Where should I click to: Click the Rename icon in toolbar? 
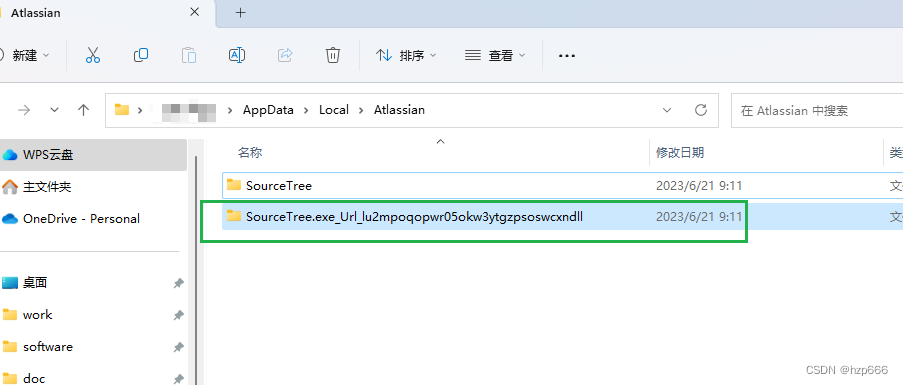pos(237,55)
